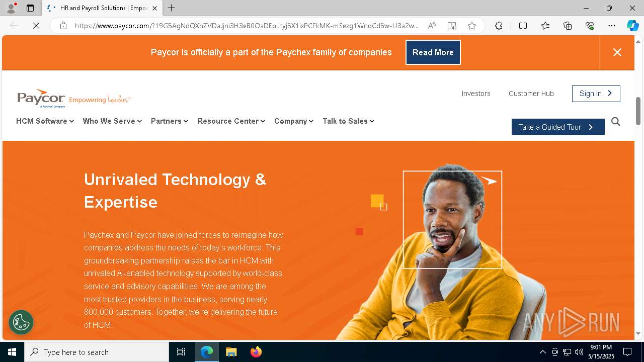Open Edge Collections icon
Viewport: 644px width, 362px height.
pyautogui.click(x=568, y=26)
